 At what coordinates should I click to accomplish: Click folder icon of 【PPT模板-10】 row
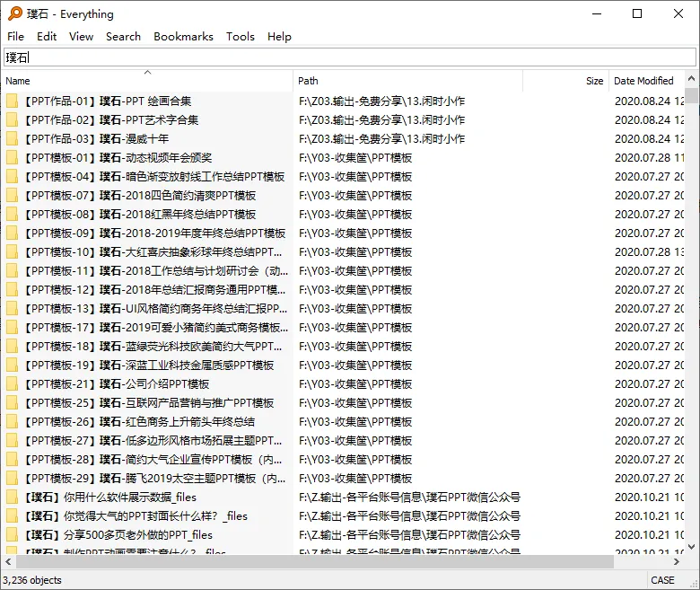pyautogui.click(x=12, y=252)
